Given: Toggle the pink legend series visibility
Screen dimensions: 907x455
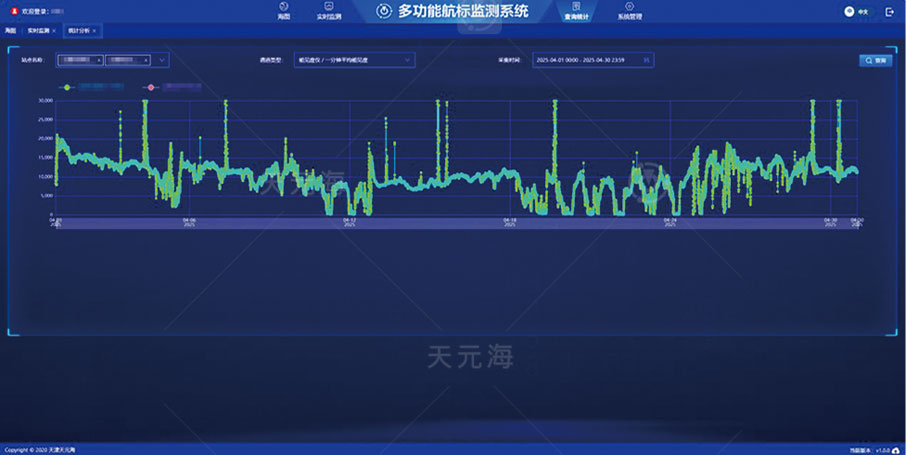Looking at the screenshot, I should pos(151,88).
